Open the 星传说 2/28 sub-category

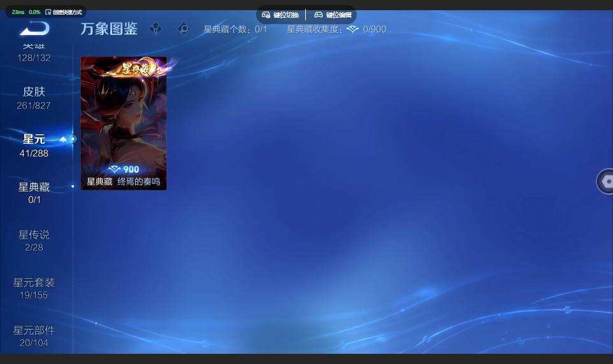tap(34, 241)
